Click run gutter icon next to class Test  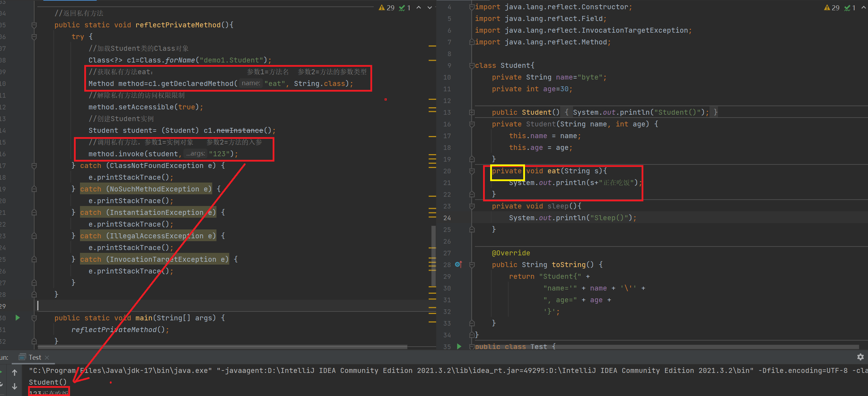[x=459, y=346]
